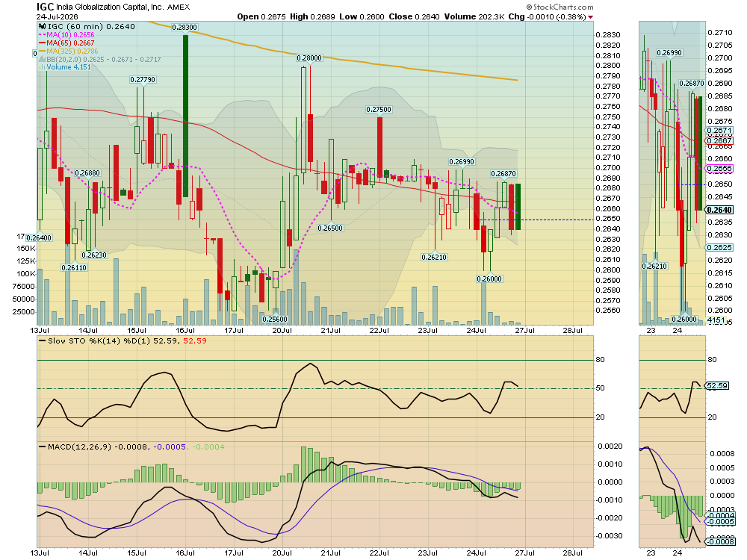Click the 0.26500 price label
This screenshot has height=560, width=747.
pos(330,228)
